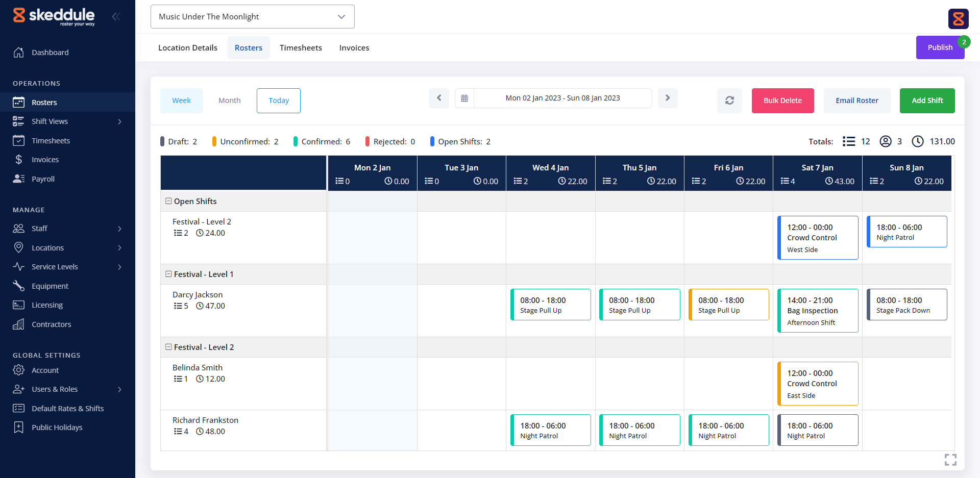The height and width of the screenshot is (478, 980).
Task: Enter fullscreen using the expand icon
Action: tap(950, 460)
